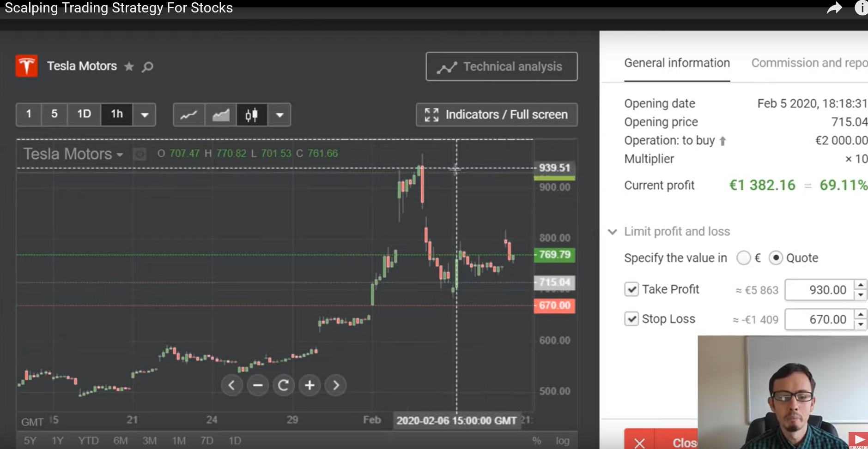Increase the Stop Loss value stepper
Viewport: 868px width, 449px height.
pyautogui.click(x=860, y=314)
